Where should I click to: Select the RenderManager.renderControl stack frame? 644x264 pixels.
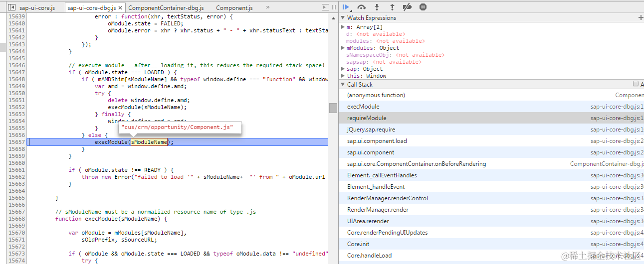[491, 198]
